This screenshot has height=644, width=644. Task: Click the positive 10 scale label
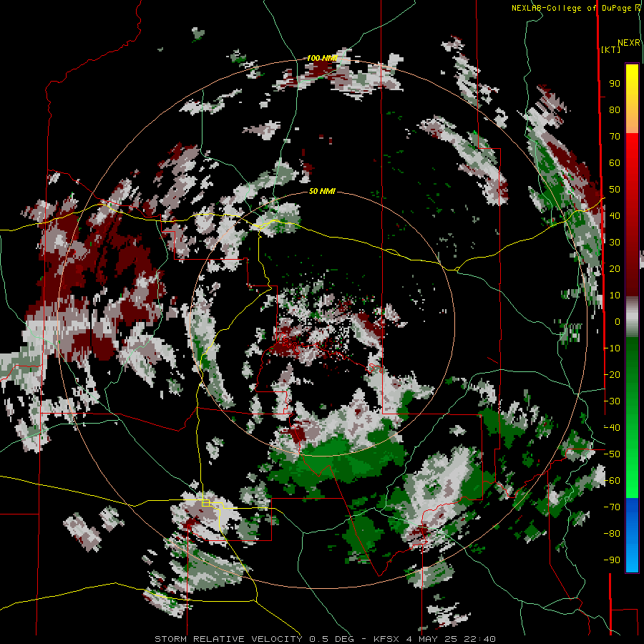point(615,296)
